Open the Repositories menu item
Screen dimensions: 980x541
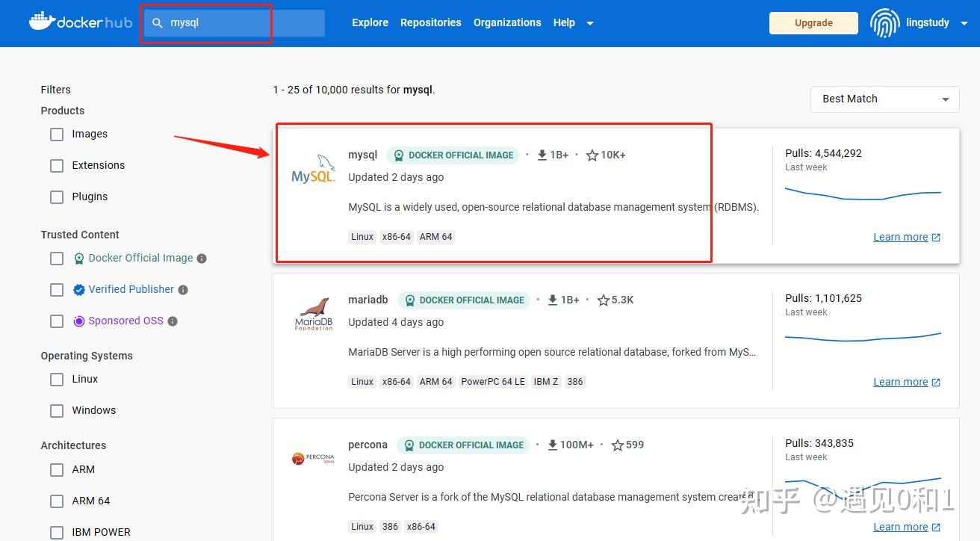(431, 22)
